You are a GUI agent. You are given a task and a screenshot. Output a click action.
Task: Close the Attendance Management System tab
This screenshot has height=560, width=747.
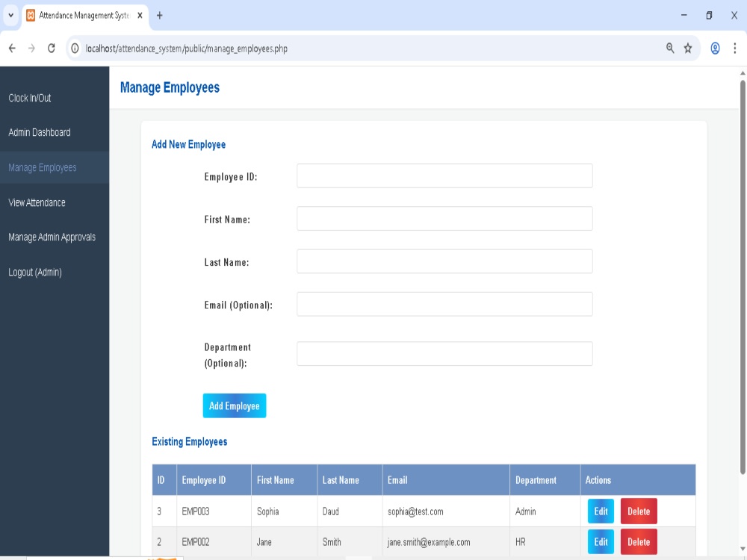point(140,16)
